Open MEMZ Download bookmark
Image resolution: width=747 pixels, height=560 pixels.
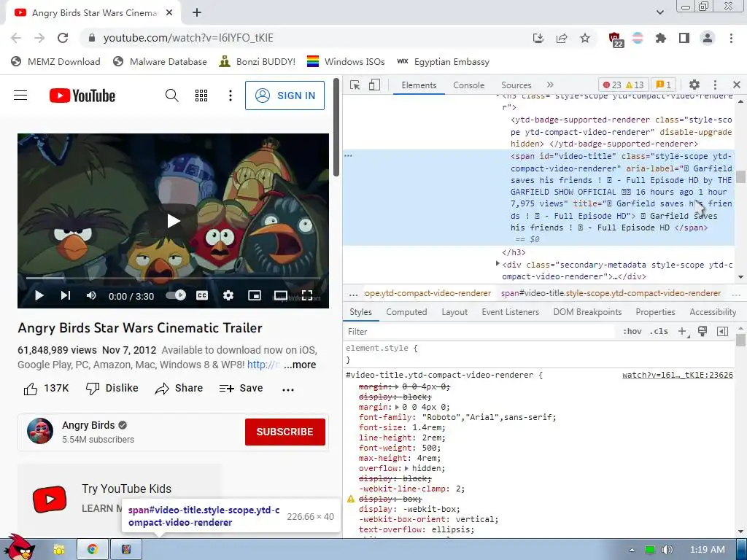55,62
